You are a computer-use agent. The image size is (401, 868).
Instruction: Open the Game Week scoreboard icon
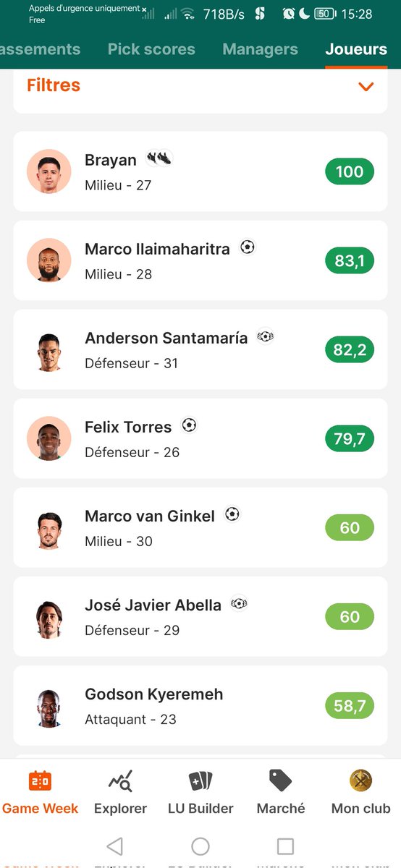pos(40,781)
